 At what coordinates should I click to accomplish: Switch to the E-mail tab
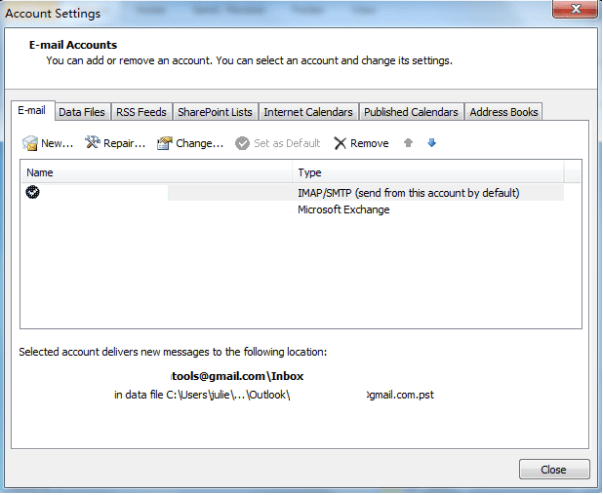click(x=32, y=111)
